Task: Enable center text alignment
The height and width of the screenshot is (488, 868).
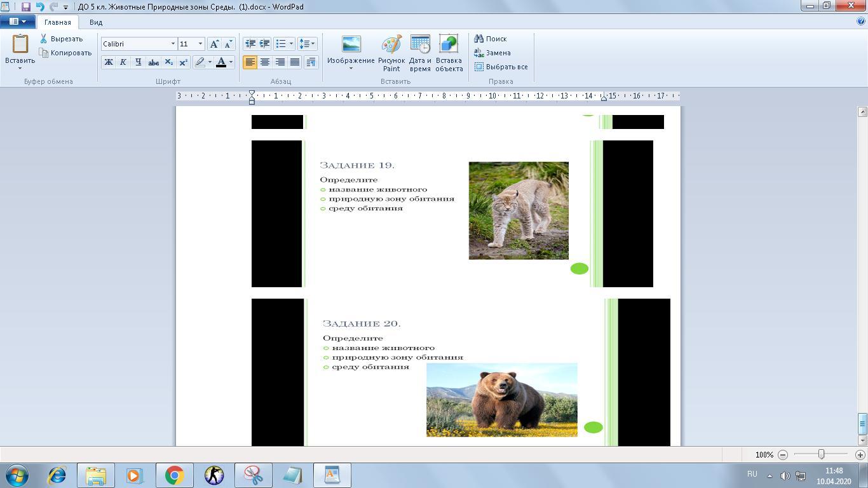Action: click(x=265, y=62)
